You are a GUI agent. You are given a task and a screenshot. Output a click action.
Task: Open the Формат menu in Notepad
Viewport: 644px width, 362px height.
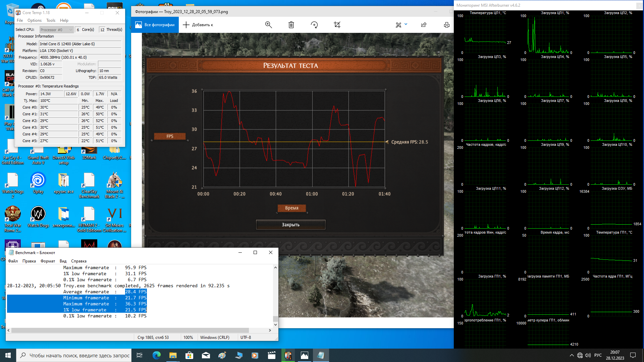(x=48, y=261)
